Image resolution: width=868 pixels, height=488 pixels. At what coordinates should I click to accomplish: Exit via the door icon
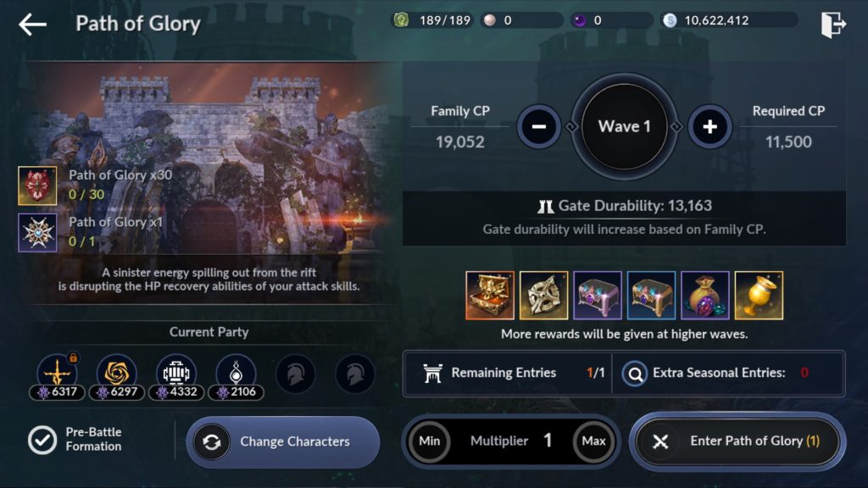[833, 25]
